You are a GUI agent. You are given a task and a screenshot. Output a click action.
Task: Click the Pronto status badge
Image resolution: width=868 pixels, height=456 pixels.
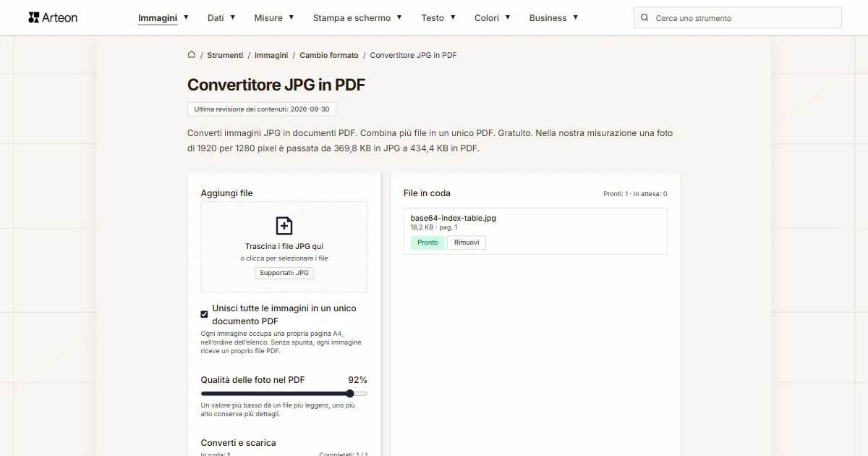click(x=427, y=242)
